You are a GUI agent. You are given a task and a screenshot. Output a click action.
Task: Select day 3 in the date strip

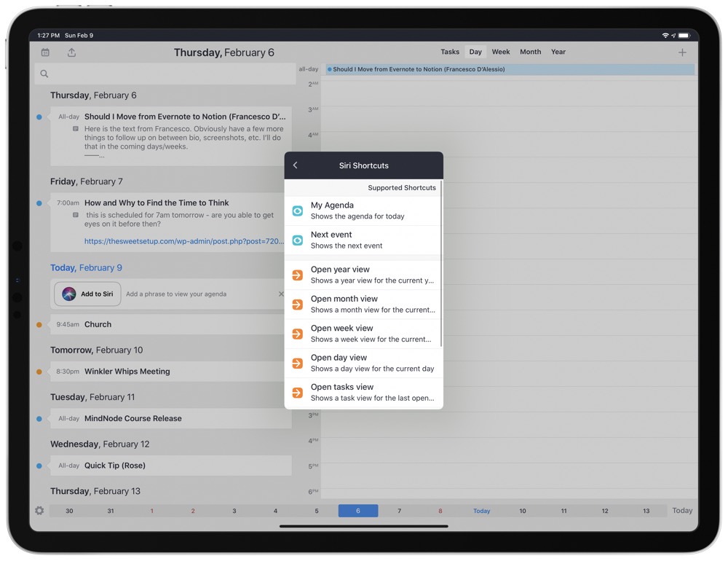pyautogui.click(x=234, y=511)
